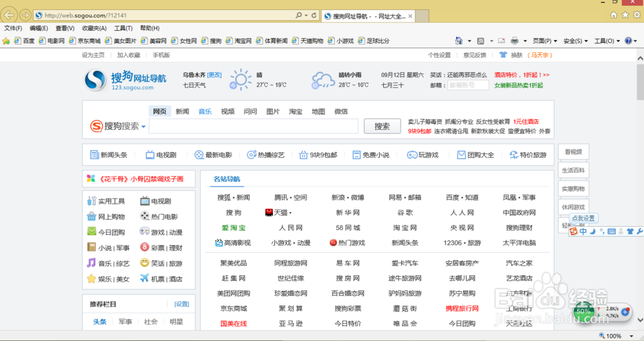The height and width of the screenshot is (341, 644).
Task: Click the cloudy rain weather icon
Action: [x=323, y=80]
